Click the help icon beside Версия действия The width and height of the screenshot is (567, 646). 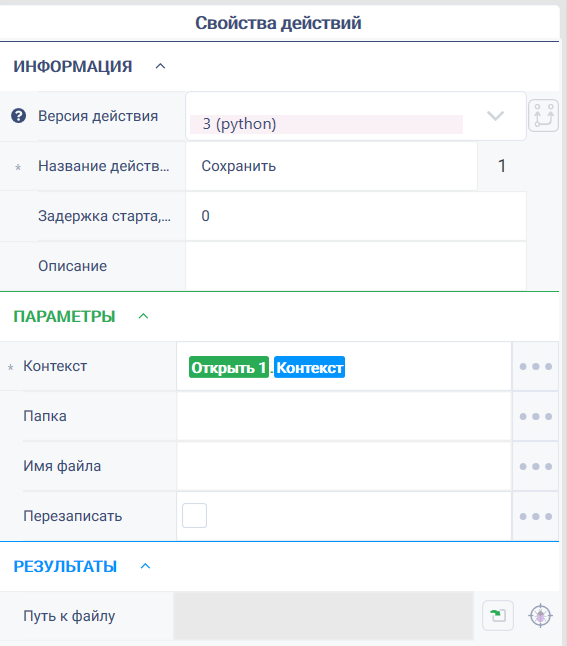click(x=19, y=116)
